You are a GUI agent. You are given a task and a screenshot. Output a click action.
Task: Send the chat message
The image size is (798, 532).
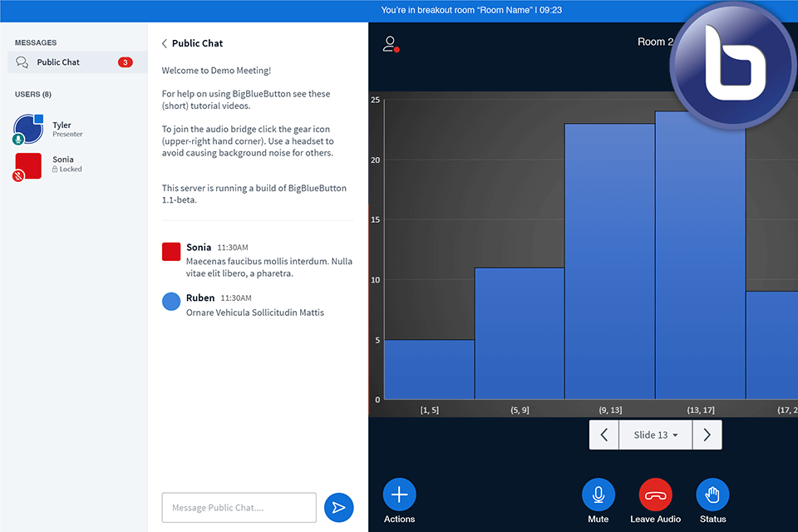pos(338,507)
